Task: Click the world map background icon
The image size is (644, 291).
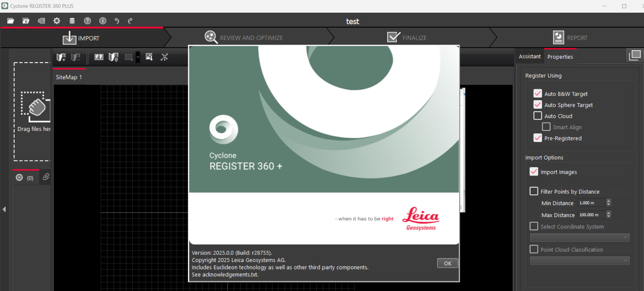Action: [99, 57]
